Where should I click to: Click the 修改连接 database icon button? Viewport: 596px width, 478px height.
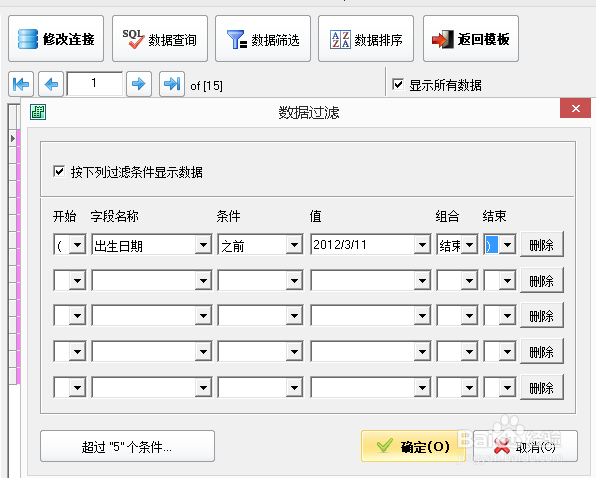coord(56,39)
